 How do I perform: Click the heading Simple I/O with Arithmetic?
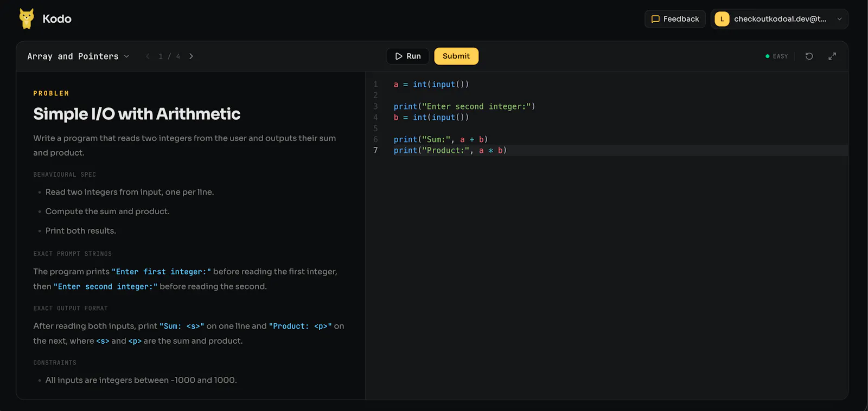(137, 114)
